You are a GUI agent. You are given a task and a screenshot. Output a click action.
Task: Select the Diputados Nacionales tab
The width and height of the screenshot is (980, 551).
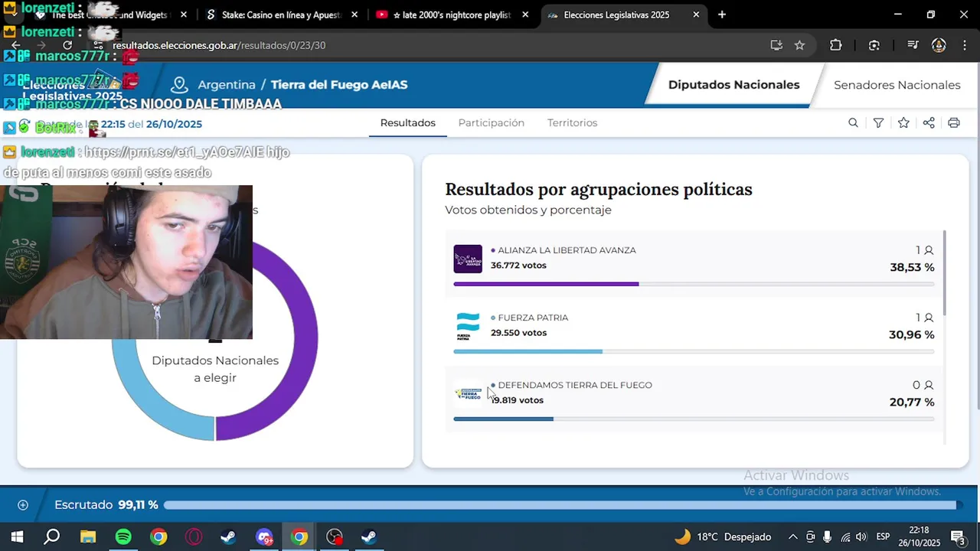(x=733, y=85)
